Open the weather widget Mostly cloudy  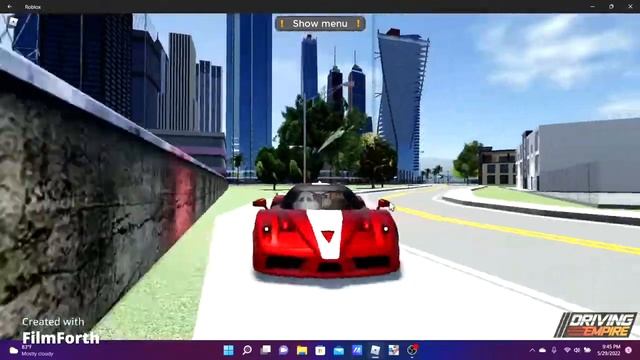pyautogui.click(x=31, y=350)
